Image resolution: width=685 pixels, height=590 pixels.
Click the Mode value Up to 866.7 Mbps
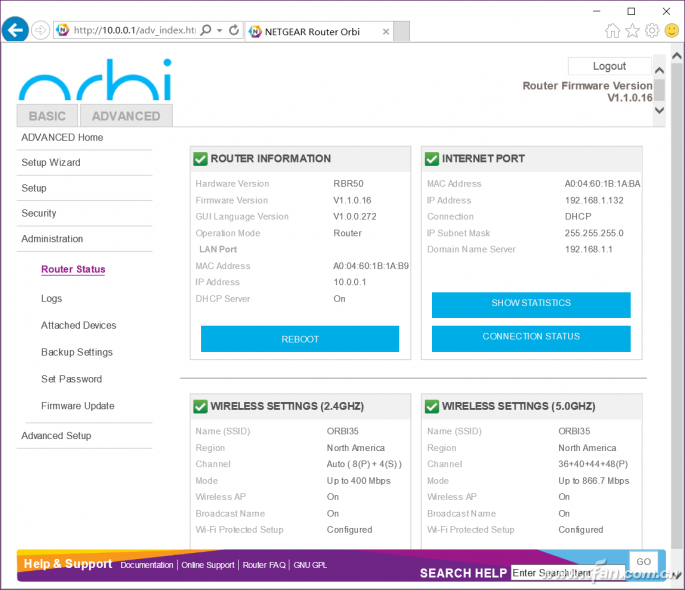click(594, 481)
